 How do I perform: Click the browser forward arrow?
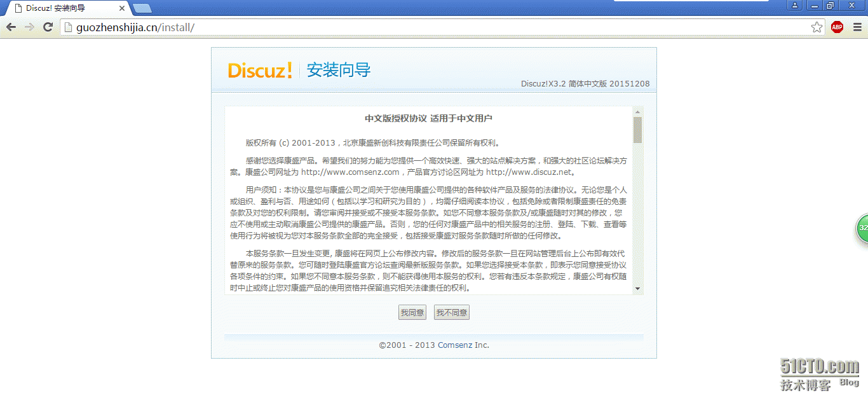point(29,27)
